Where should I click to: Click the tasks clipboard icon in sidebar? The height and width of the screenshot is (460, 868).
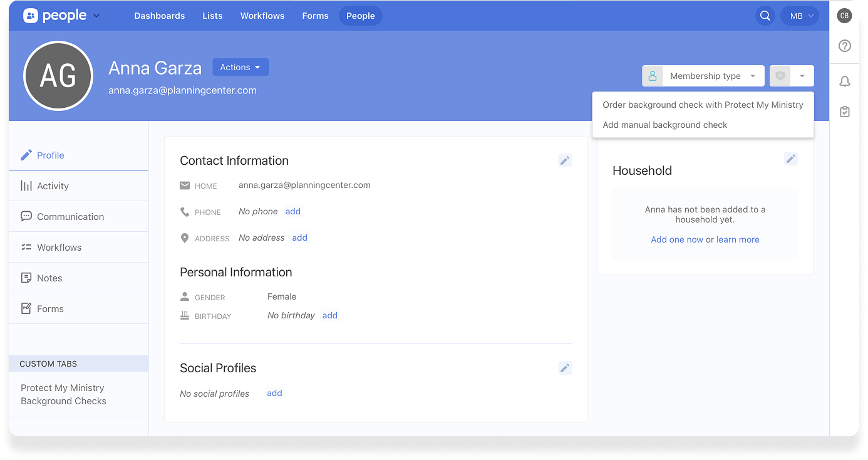click(845, 112)
